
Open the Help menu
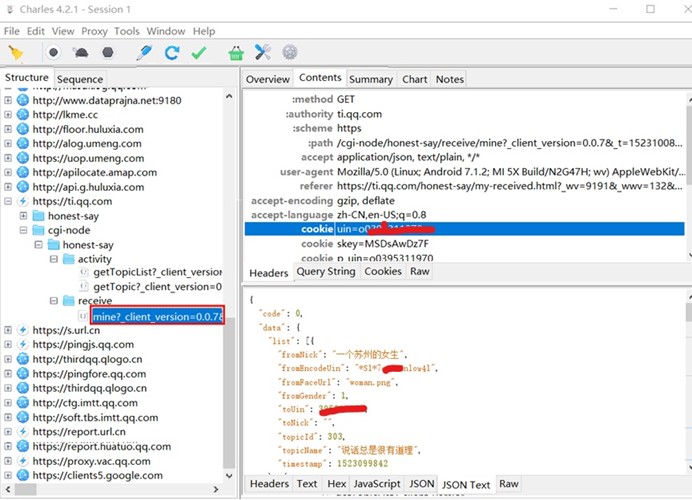click(x=204, y=31)
